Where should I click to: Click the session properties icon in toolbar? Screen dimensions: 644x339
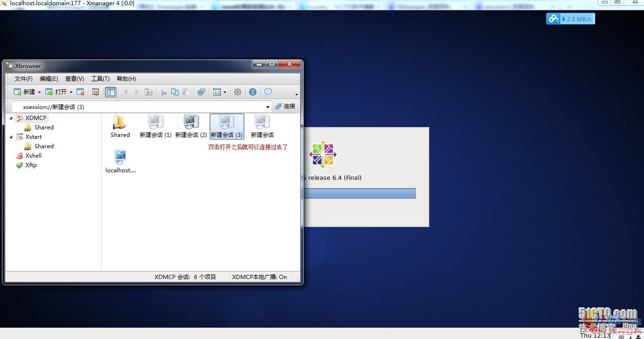click(x=96, y=92)
